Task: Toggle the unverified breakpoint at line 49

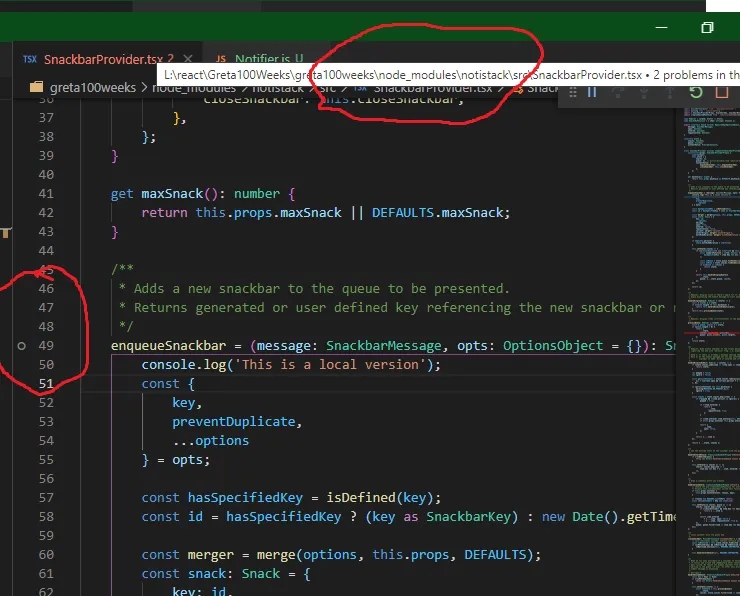Action: [x=21, y=346]
